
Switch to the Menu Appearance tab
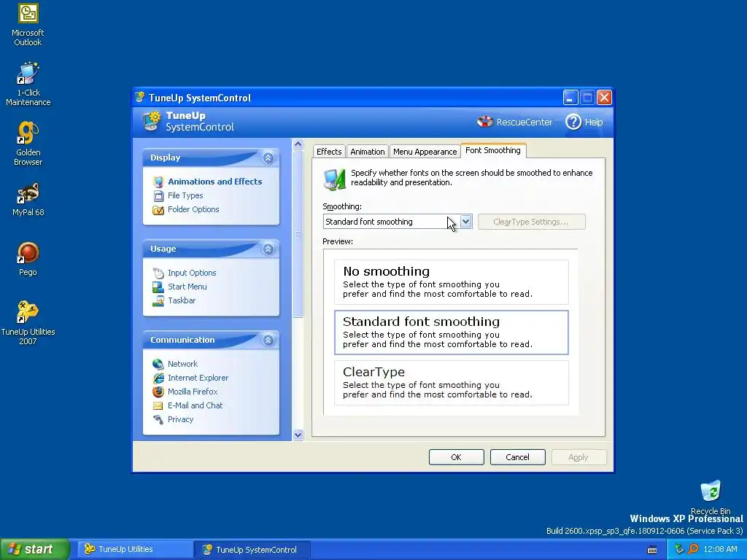(x=425, y=152)
